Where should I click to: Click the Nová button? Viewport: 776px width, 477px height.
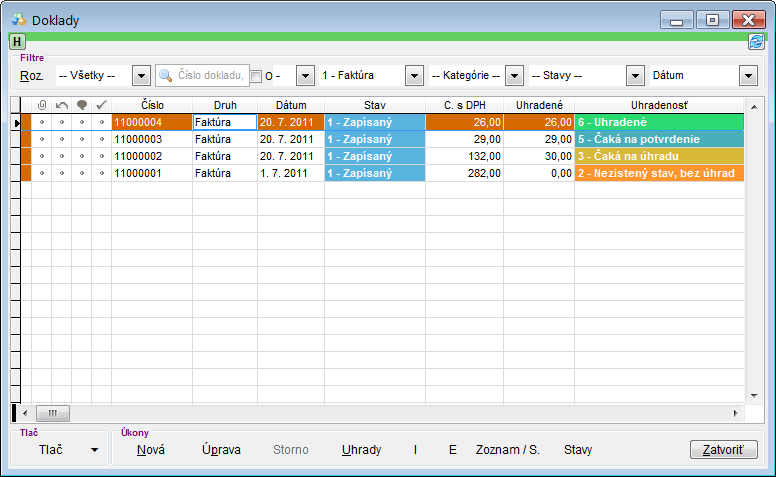151,450
